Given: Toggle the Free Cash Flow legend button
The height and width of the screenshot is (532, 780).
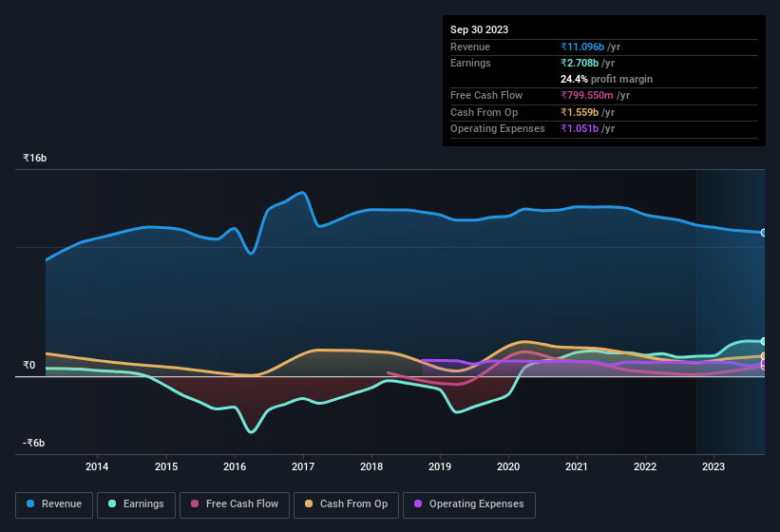Looking at the screenshot, I should [x=235, y=504].
